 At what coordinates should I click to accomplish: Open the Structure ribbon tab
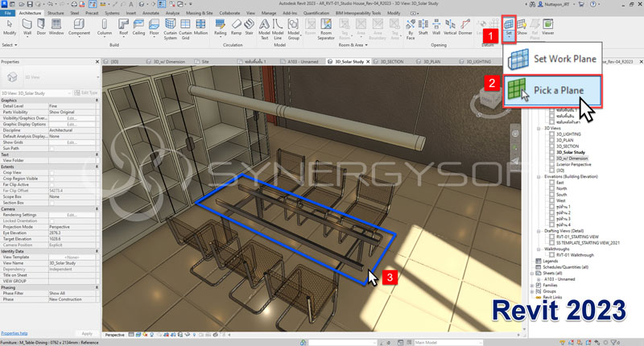tap(56, 13)
